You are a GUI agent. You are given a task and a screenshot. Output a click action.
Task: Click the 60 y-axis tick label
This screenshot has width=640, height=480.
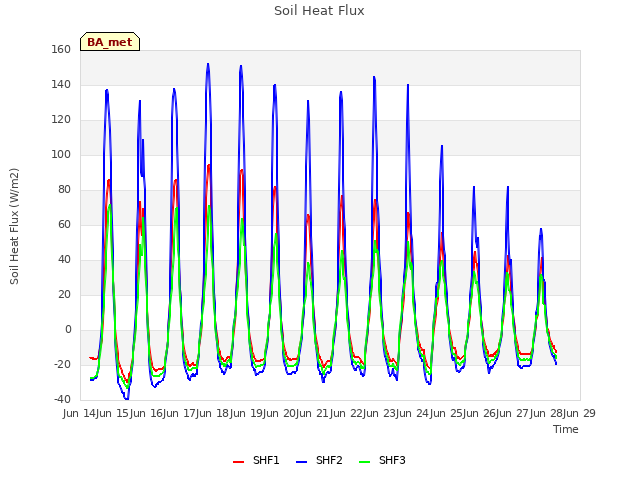64,224
